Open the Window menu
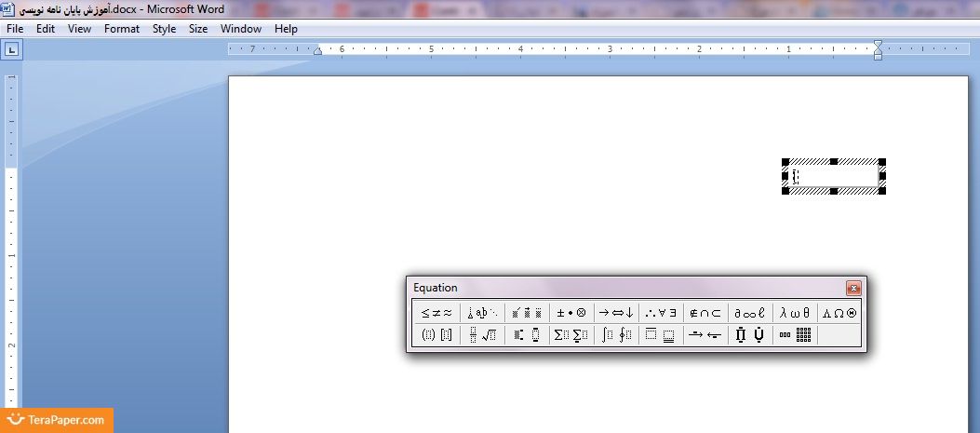 point(241,29)
